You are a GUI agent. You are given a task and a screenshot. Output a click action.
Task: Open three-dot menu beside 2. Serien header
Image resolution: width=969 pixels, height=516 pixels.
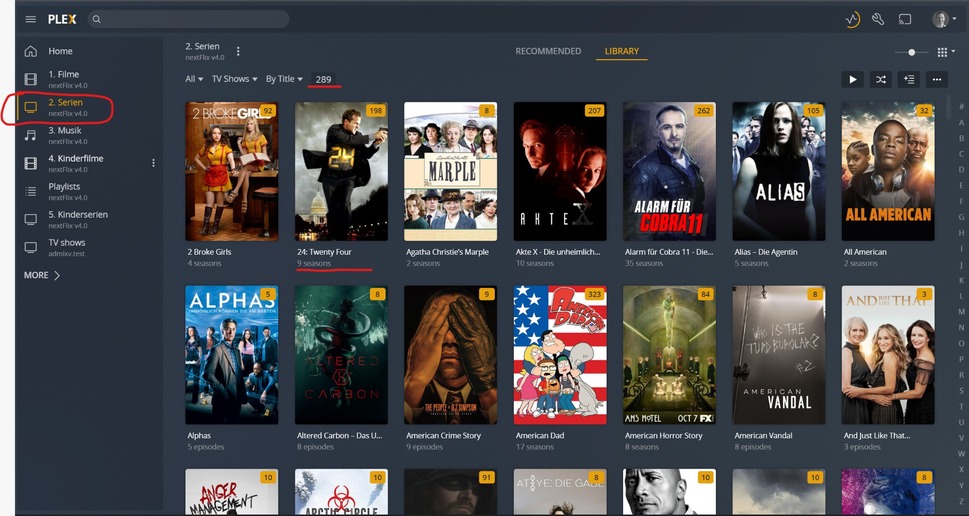[x=238, y=51]
